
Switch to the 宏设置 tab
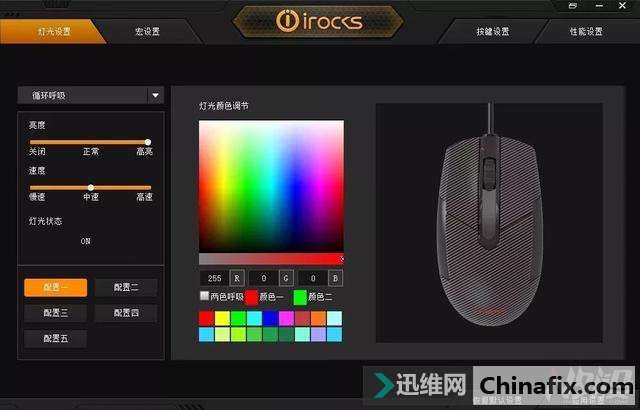(147, 31)
